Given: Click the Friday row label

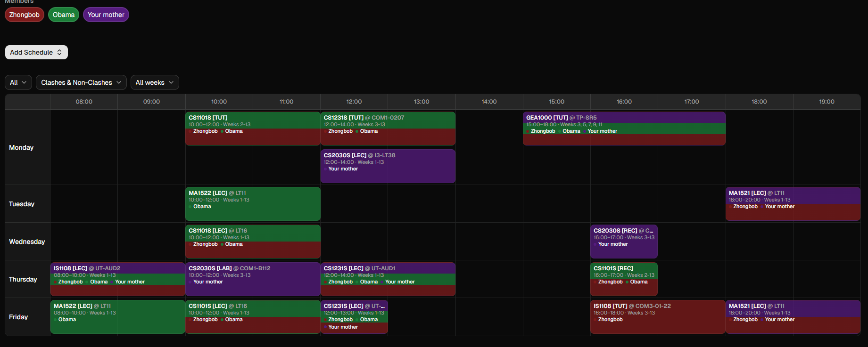Looking at the screenshot, I should pos(18,317).
